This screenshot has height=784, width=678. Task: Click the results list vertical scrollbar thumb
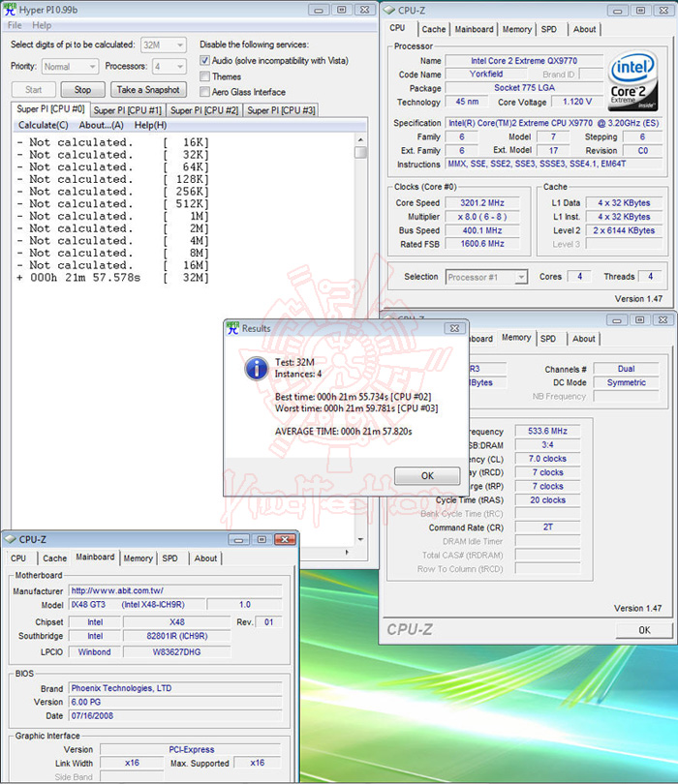tap(360, 152)
